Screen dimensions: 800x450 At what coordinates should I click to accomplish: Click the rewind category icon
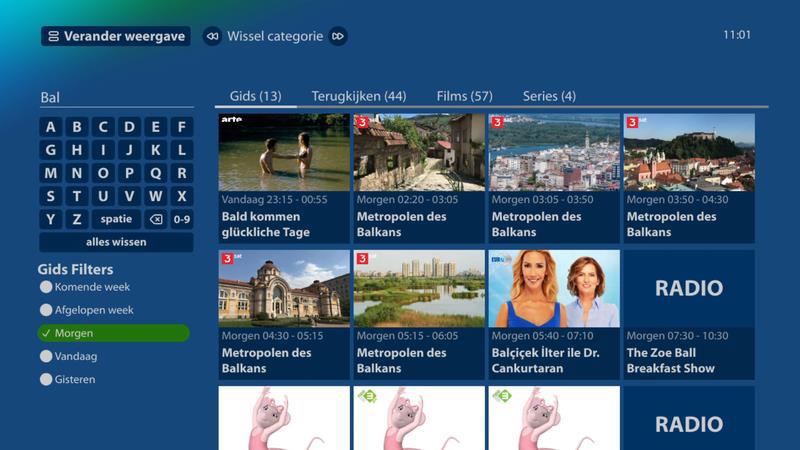coord(212,36)
